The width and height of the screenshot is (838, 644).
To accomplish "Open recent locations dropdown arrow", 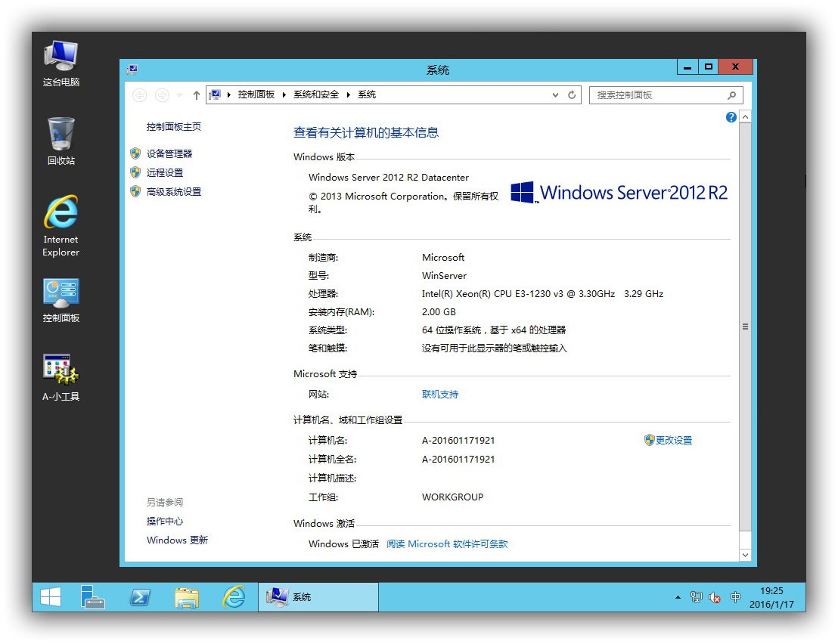I will click(x=179, y=95).
